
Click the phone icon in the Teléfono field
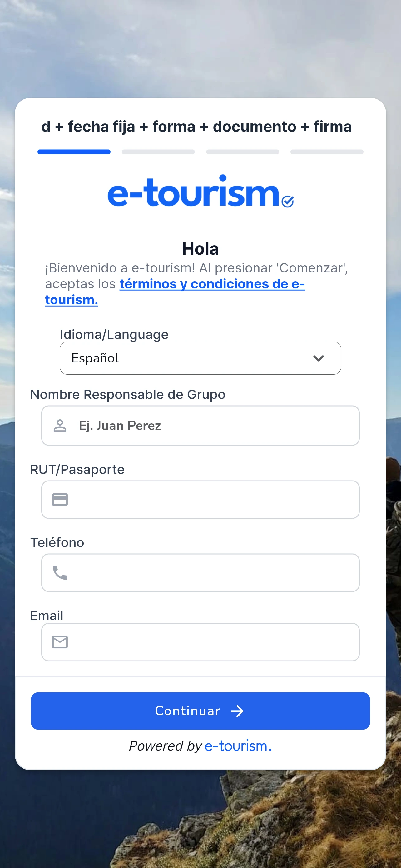coord(60,573)
